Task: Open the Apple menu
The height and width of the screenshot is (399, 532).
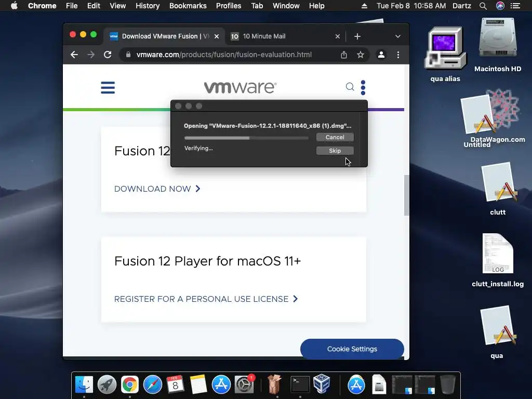Action: coord(14,6)
